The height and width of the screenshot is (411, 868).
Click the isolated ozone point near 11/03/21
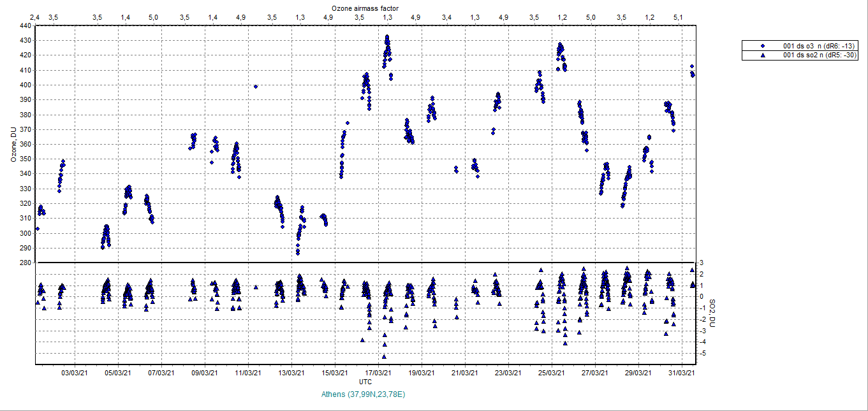coord(256,86)
